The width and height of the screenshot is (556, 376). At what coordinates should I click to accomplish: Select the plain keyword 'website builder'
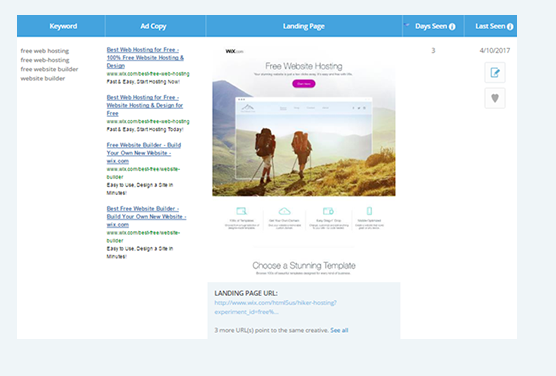[43, 78]
